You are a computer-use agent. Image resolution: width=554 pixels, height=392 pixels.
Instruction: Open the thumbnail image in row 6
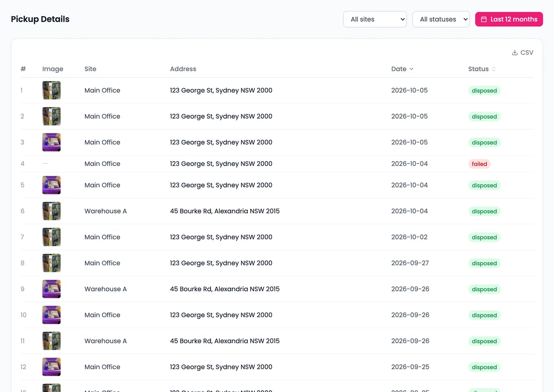(51, 211)
